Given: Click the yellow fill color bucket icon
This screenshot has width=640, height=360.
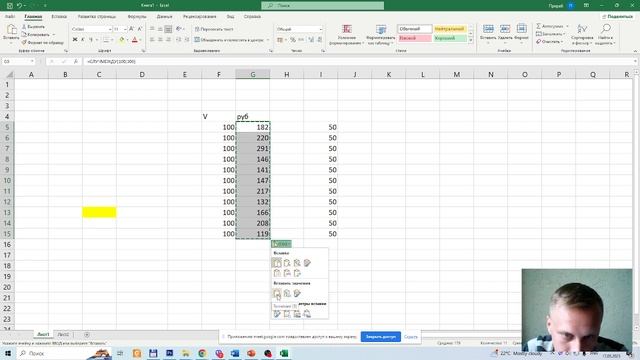Looking at the screenshot, I should pos(121,40).
